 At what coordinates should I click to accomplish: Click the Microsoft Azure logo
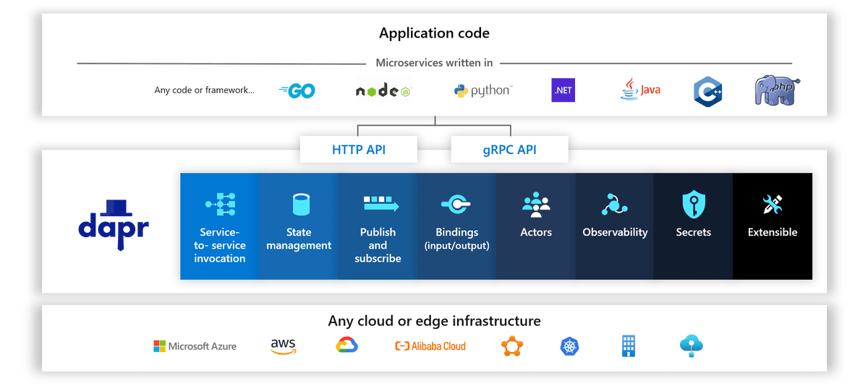[x=195, y=346]
